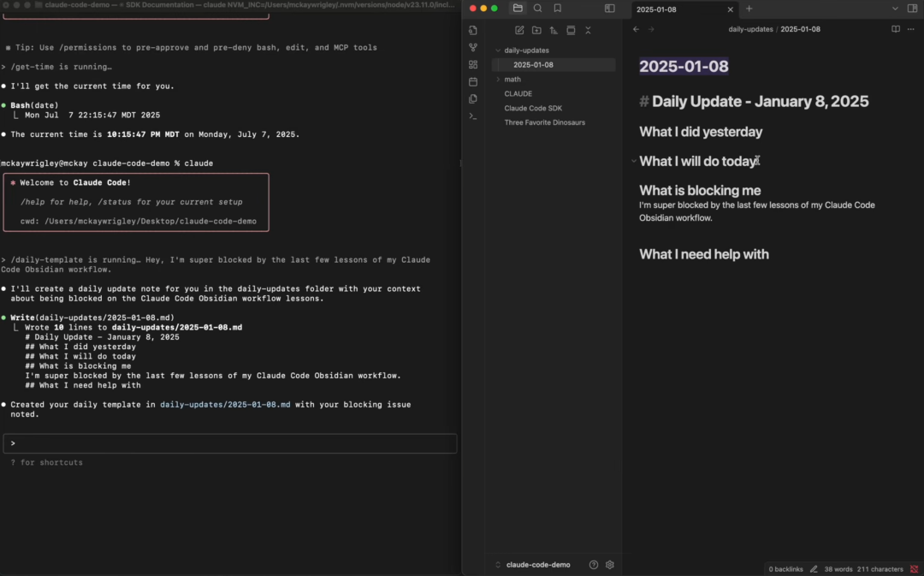Click the 211 characters status entry
Viewport: 924px width, 576px height.
[880, 569]
